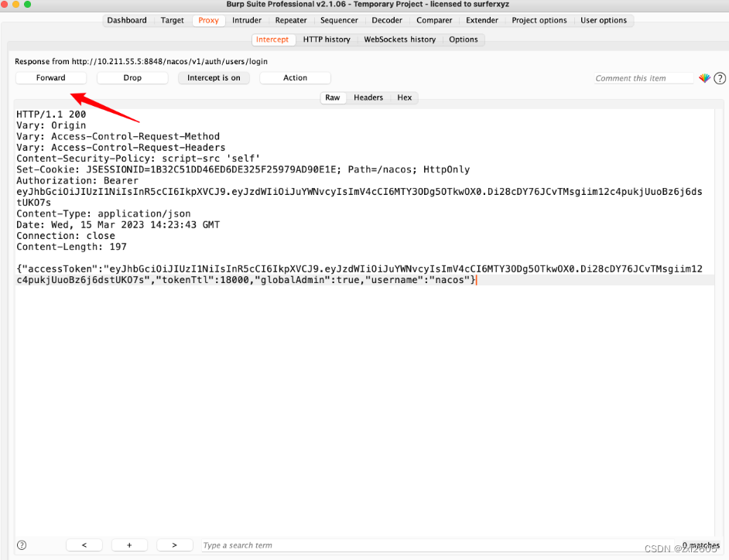
Task: Select the Intercept sub-tab
Action: click(272, 39)
